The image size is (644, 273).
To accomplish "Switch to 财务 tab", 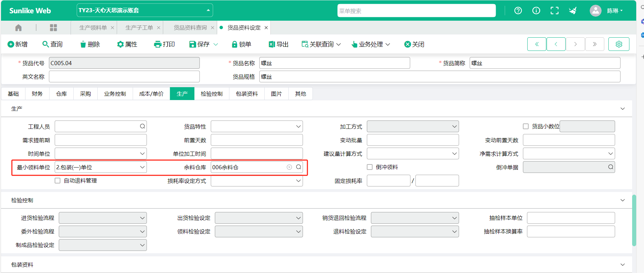I will tap(37, 94).
